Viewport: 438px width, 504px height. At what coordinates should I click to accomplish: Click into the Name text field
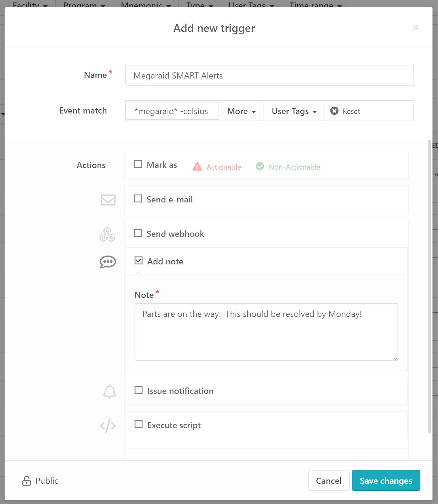tap(269, 75)
